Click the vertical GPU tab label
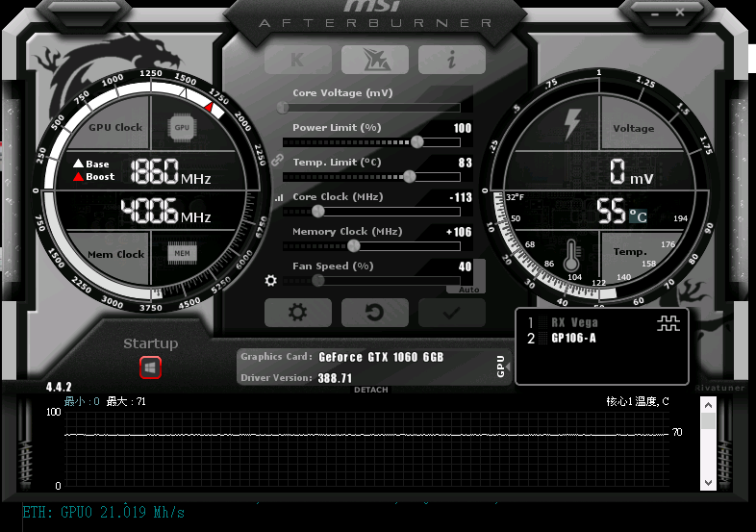756x532 pixels. (500, 367)
